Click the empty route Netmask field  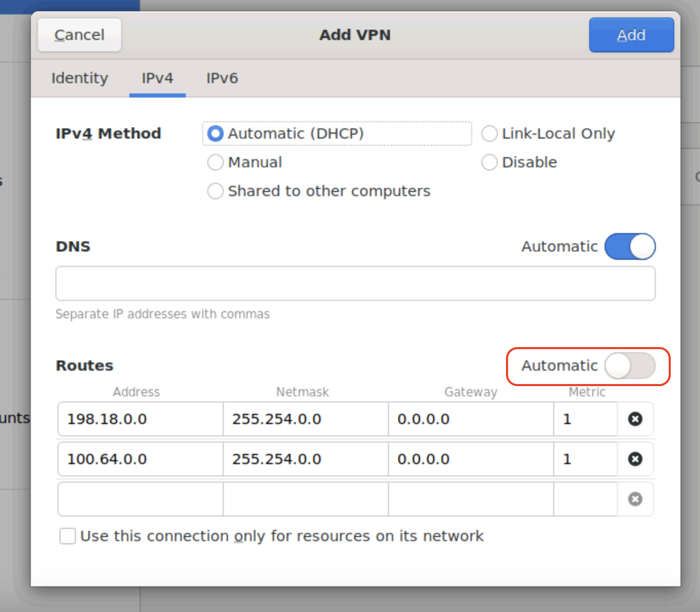[x=306, y=499]
